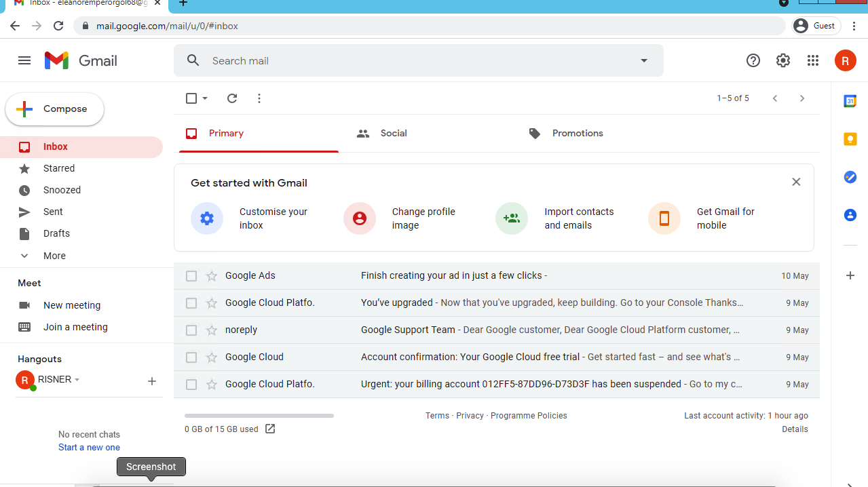The image size is (868, 487).
Task: Open the Terms link
Action: (x=437, y=416)
